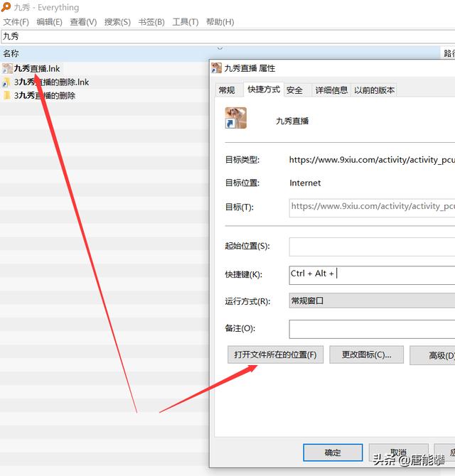The width and height of the screenshot is (455, 476).
Task: Click the Everything magnifier app icon
Action: click(6, 6)
